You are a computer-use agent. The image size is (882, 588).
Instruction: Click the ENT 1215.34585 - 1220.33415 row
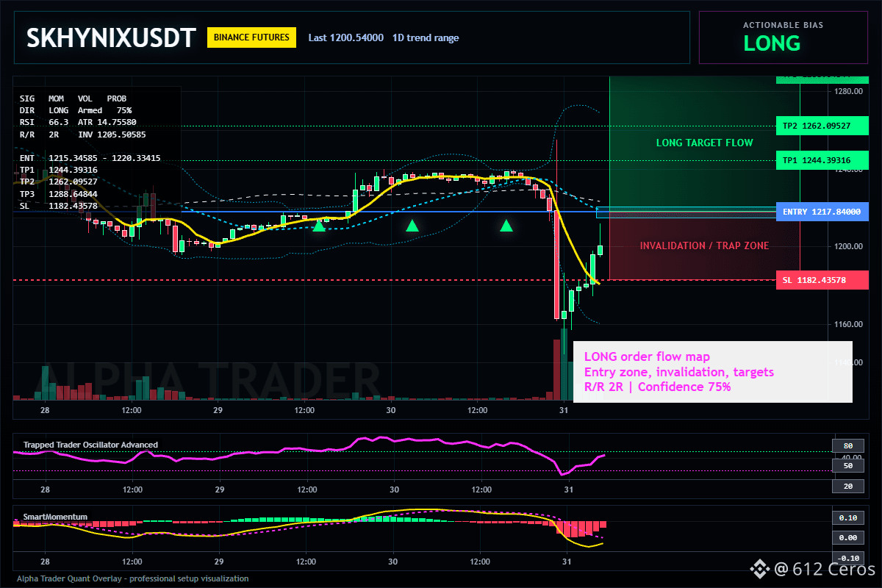pos(90,158)
